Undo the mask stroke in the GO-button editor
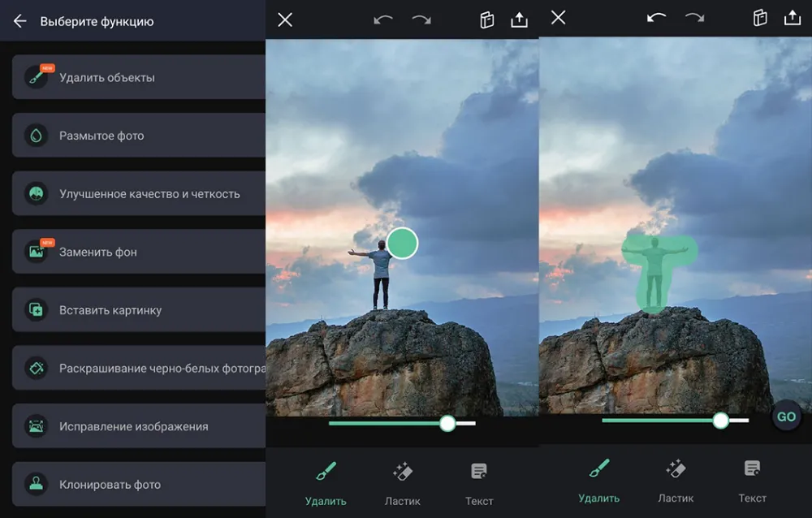This screenshot has height=518, width=812. tap(657, 18)
